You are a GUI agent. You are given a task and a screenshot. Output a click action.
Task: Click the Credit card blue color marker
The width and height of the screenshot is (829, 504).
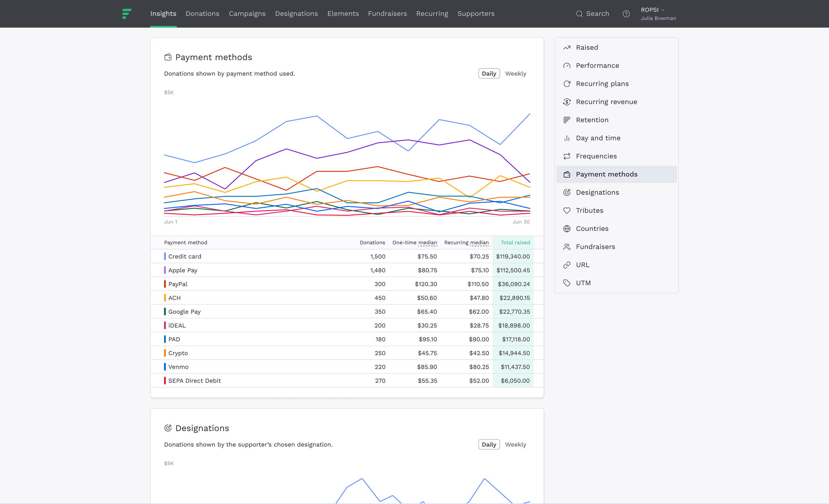tap(165, 256)
